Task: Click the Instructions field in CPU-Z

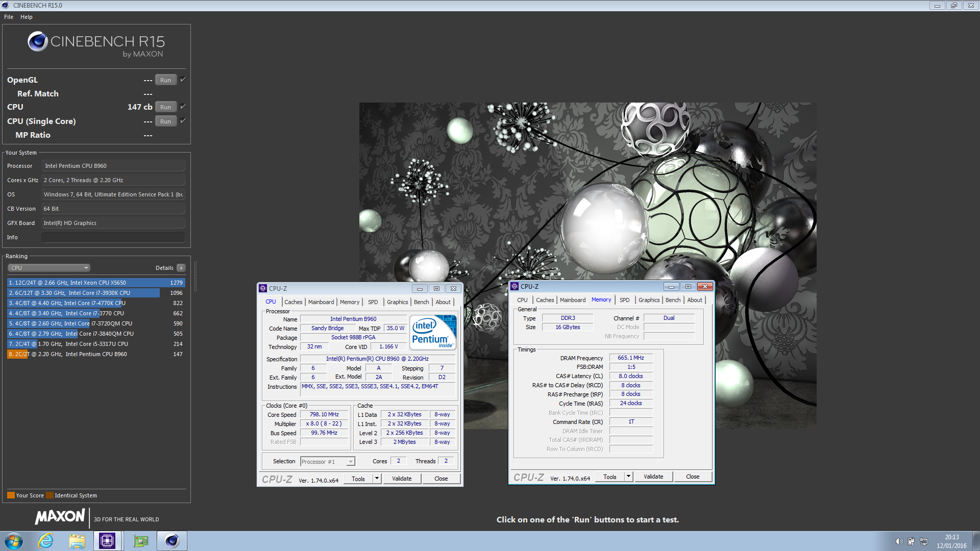Action: [x=378, y=390]
